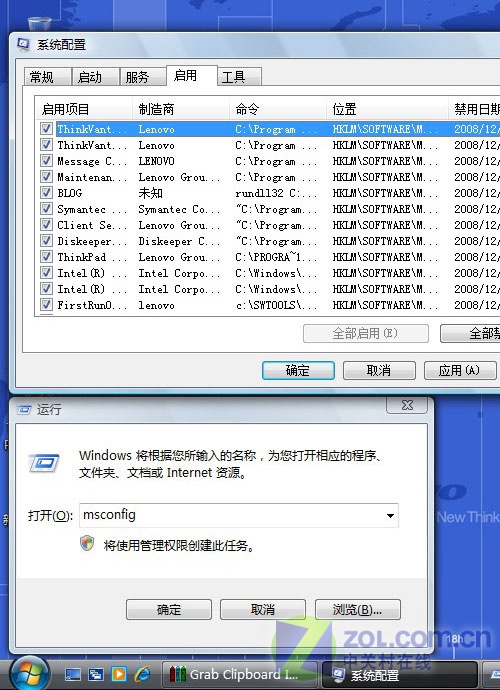500x690 pixels.
Task: Toggle the ThinkPad startup item checkbox
Action: point(46,257)
